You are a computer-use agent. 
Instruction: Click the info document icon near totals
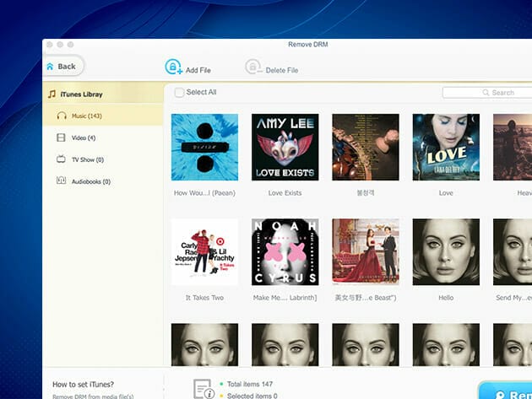point(204,388)
